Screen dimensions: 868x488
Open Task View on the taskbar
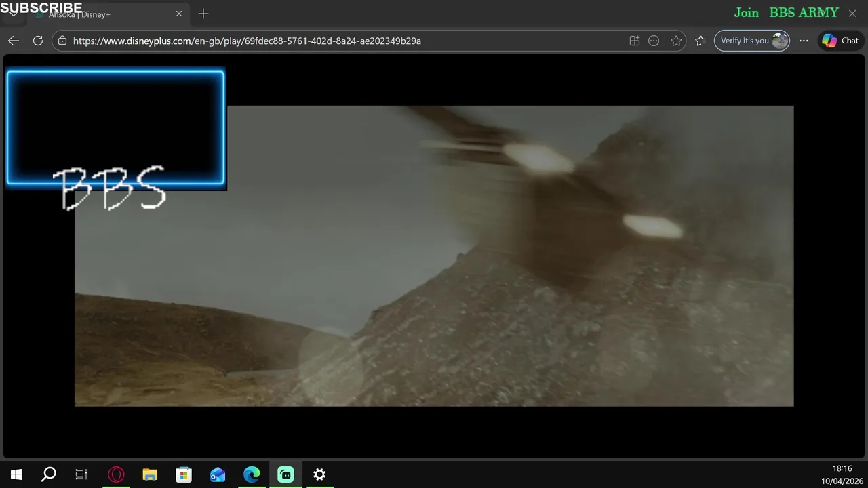point(81,474)
